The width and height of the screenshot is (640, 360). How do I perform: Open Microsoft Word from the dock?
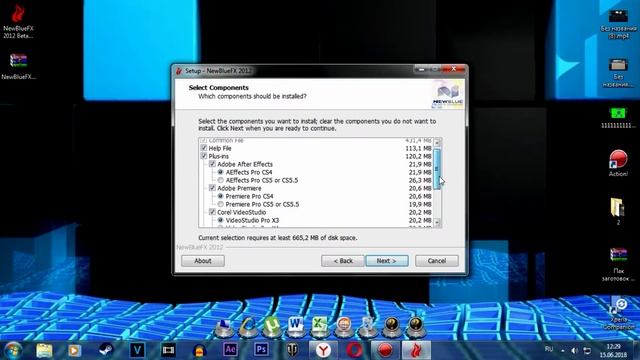point(296,327)
